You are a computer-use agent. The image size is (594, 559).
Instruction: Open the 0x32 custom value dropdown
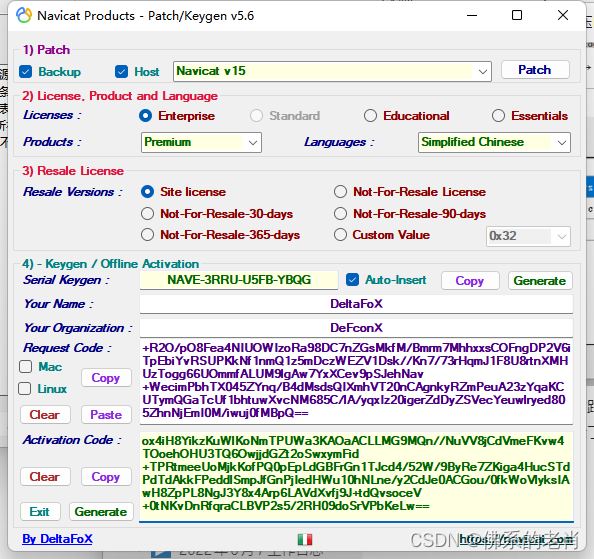[x=528, y=236]
